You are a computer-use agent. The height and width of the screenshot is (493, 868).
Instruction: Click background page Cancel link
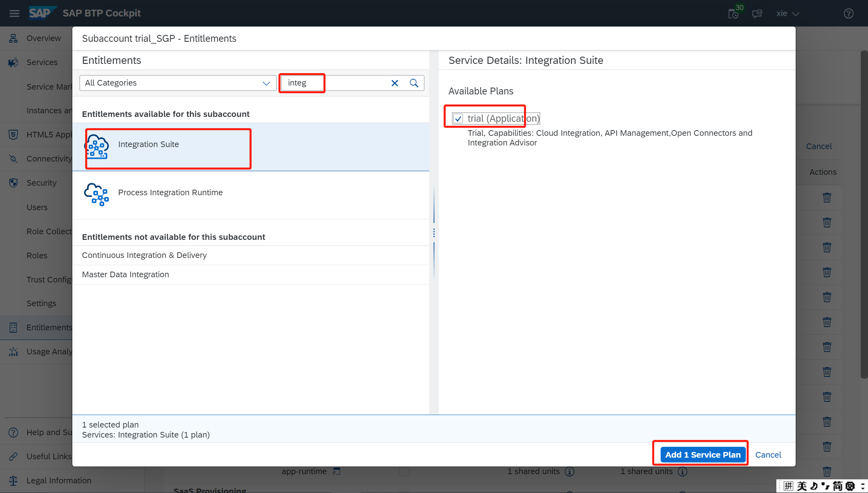[x=819, y=146]
